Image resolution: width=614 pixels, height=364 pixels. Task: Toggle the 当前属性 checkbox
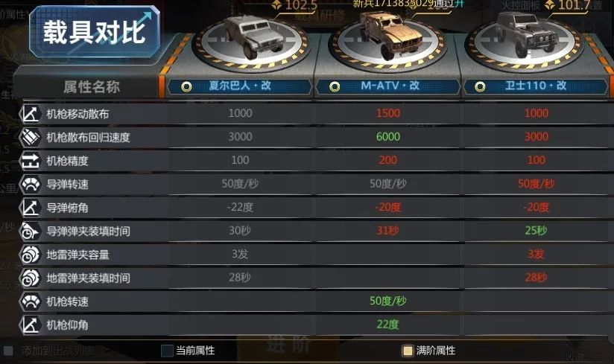pos(167,351)
